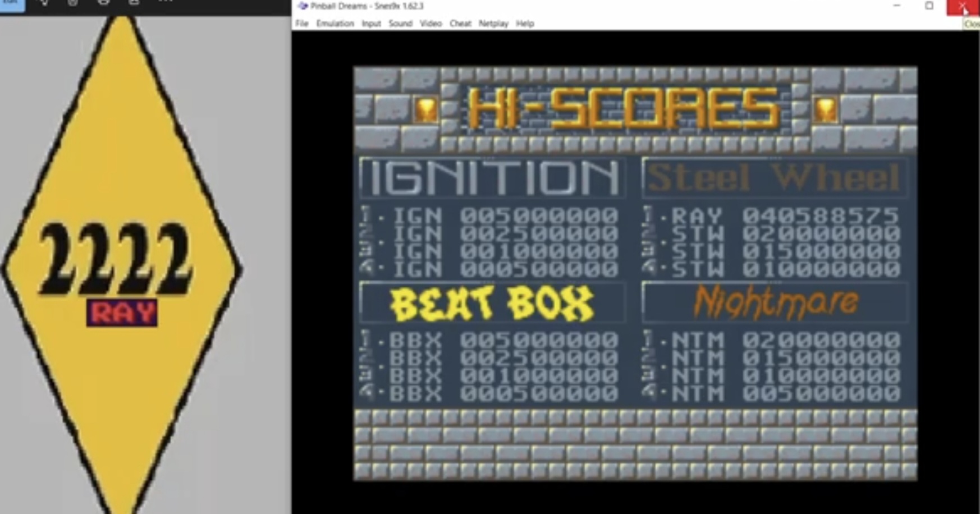Open the Sound menu
Image resolution: width=980 pixels, height=514 pixels.
tap(400, 24)
